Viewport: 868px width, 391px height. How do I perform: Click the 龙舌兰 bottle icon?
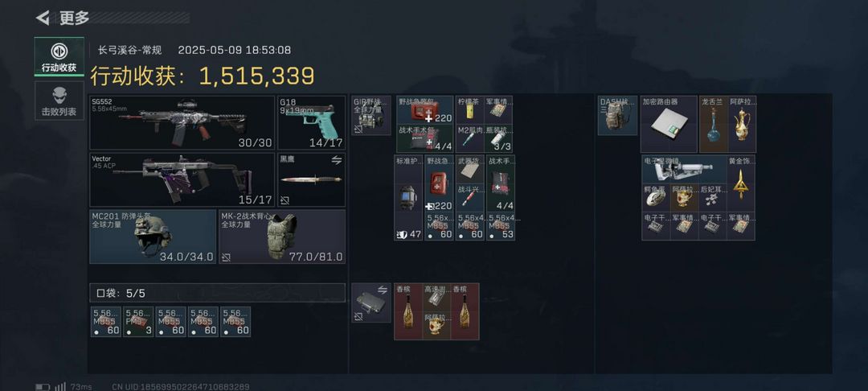[x=713, y=124]
